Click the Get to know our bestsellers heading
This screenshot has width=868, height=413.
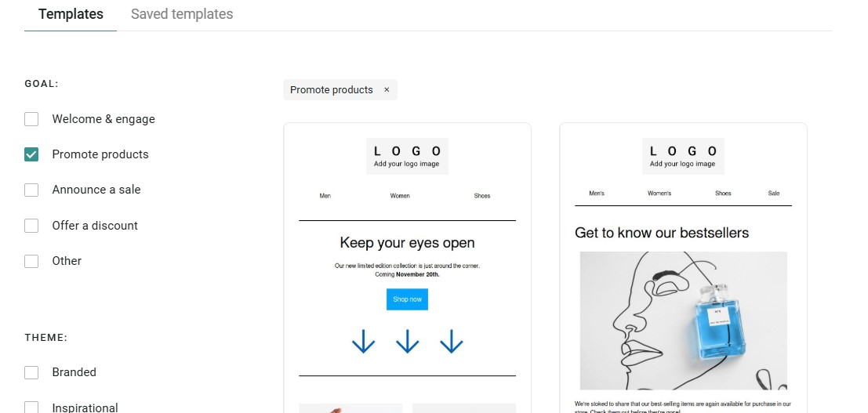(662, 233)
